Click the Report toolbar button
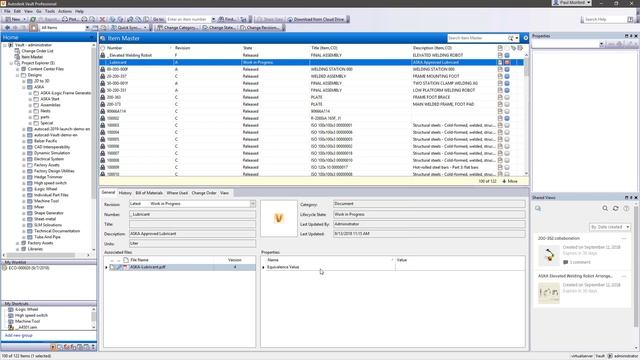The height and width of the screenshot is (360, 640). coord(48,19)
